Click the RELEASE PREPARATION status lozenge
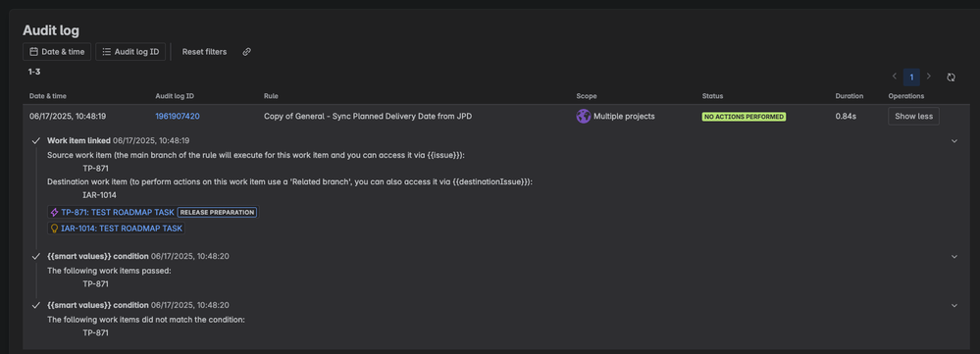Screen dimensions: 980x354 [218, 212]
